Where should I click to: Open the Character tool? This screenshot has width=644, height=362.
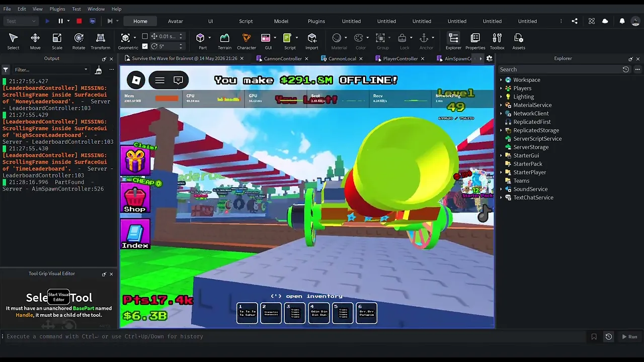[x=247, y=41]
